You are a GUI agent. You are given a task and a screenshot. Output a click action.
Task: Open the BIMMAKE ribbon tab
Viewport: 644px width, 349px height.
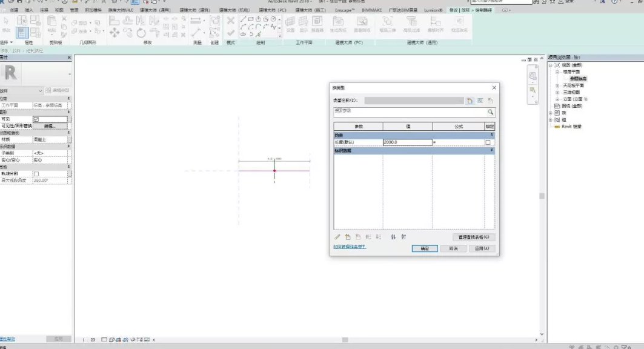click(372, 10)
